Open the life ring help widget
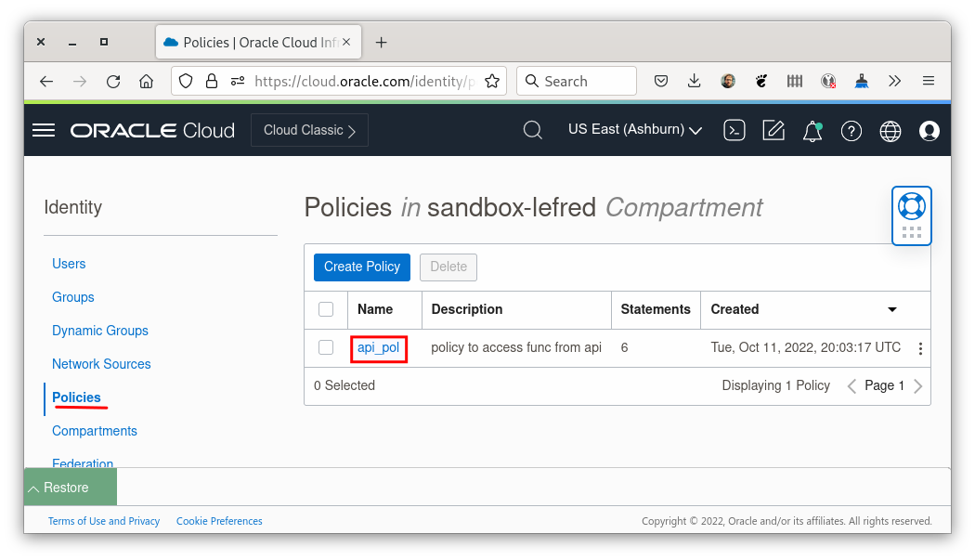Viewport: 975px width, 560px height. pos(911,206)
